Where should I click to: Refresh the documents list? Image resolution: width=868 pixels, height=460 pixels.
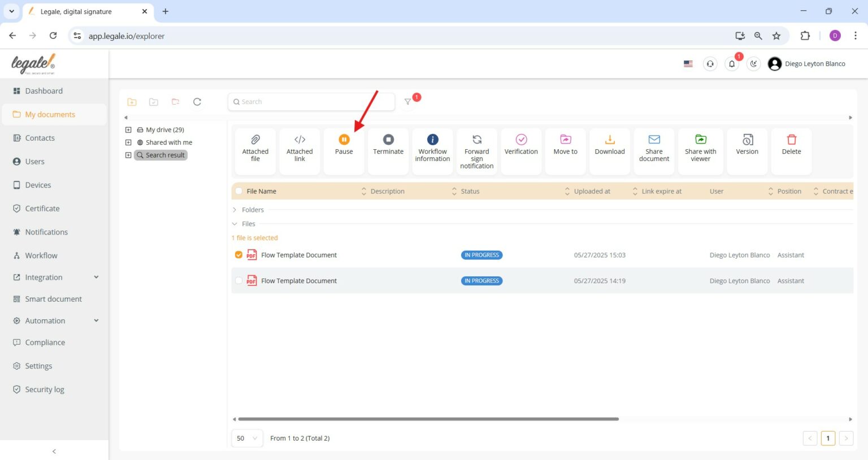(x=197, y=102)
